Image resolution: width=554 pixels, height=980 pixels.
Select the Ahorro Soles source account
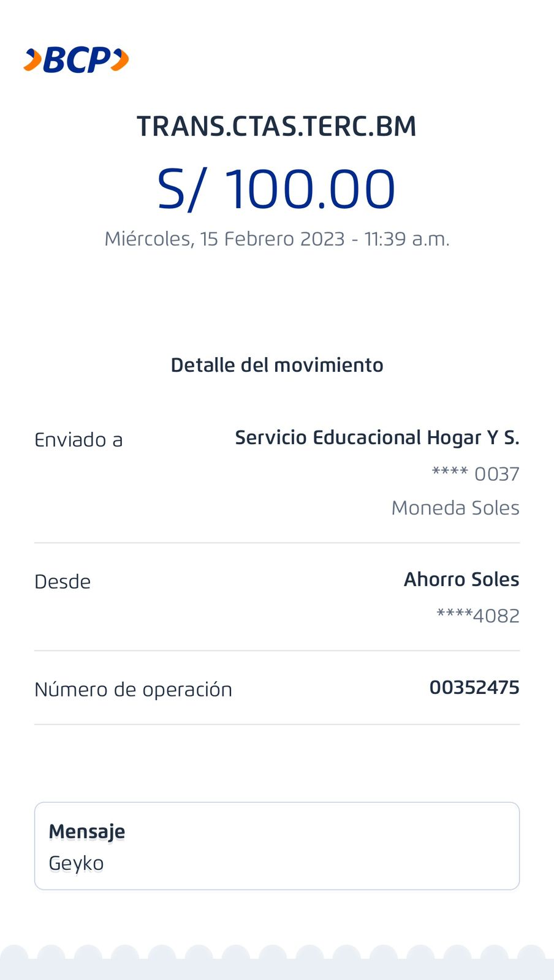(461, 579)
